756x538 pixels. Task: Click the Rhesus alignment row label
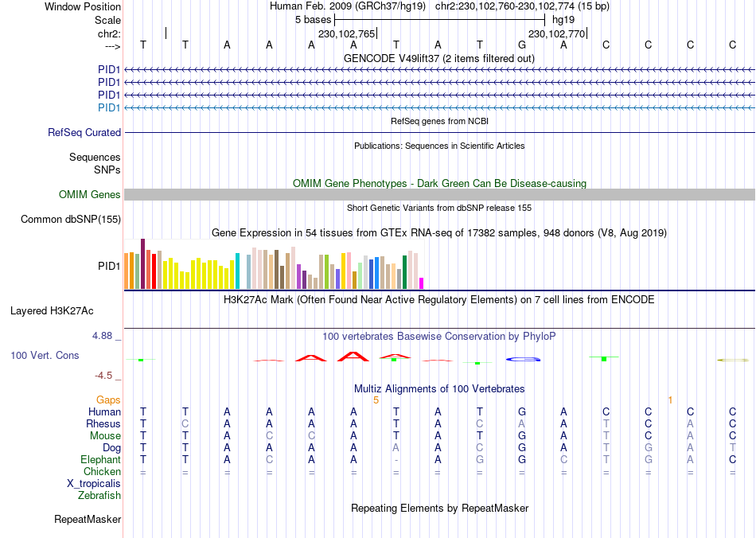pyautogui.click(x=103, y=423)
